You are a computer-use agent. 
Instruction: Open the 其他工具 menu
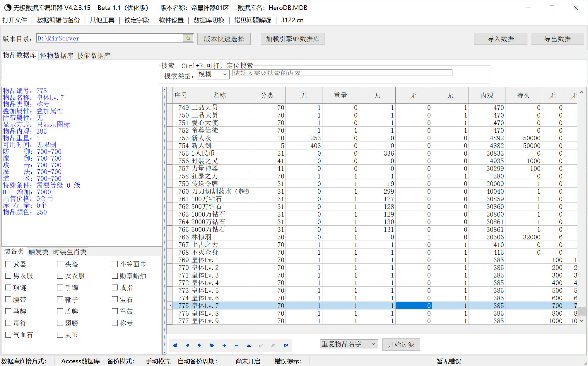(x=102, y=20)
